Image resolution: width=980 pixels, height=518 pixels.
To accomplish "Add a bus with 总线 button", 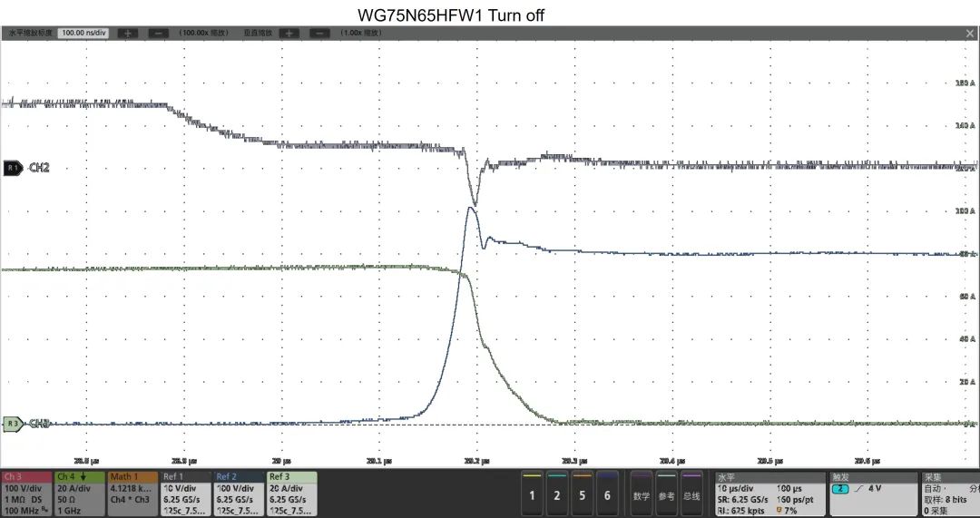I will pyautogui.click(x=691, y=494).
